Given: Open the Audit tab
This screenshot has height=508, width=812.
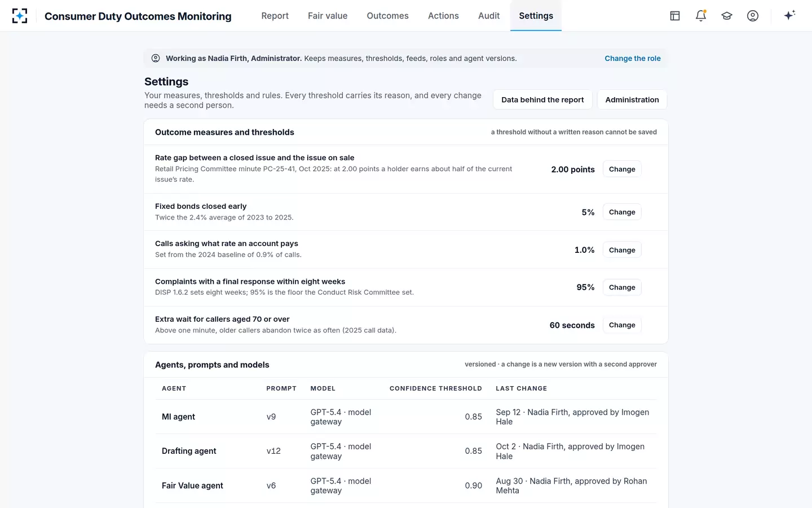Looking at the screenshot, I should (x=489, y=16).
